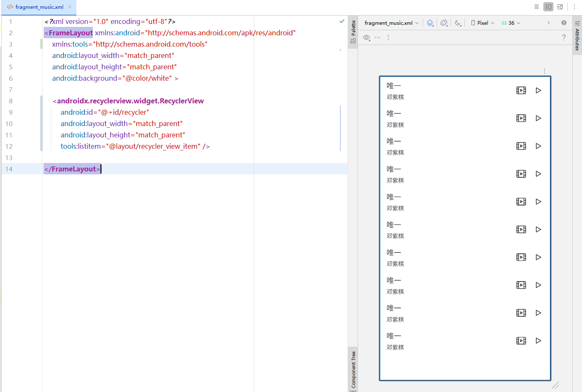Open the editor tab's more options menu
The image size is (582, 392).
tap(574, 7)
